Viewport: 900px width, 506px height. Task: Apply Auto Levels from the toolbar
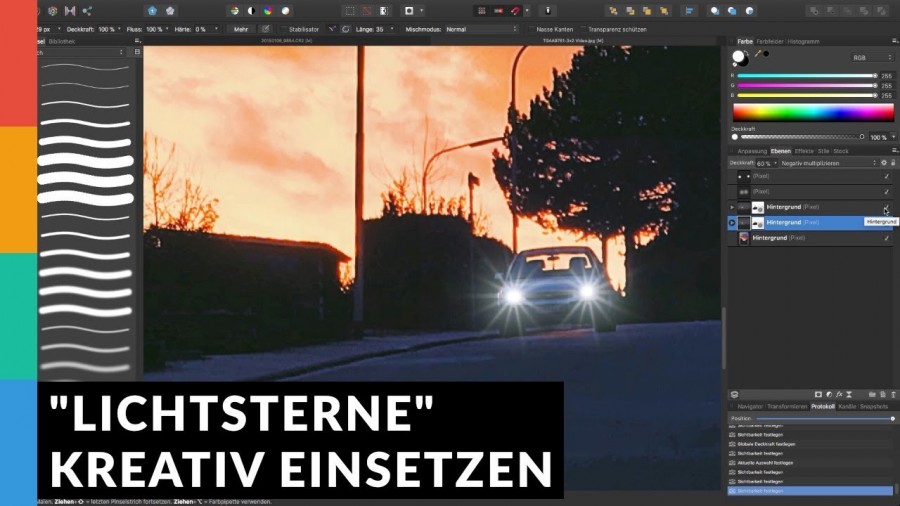(235, 11)
